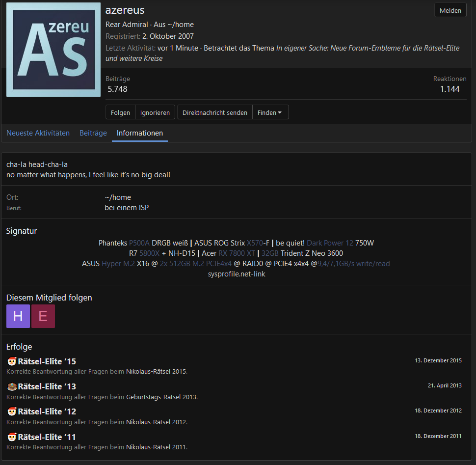Viewport: 476px width, 465px height.
Task: Click the 'bei einem ISP' occupation text
Action: click(x=127, y=208)
